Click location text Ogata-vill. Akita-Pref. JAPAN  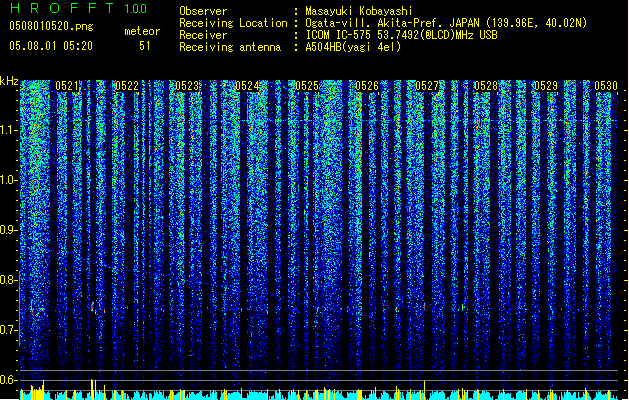pyautogui.click(x=392, y=23)
